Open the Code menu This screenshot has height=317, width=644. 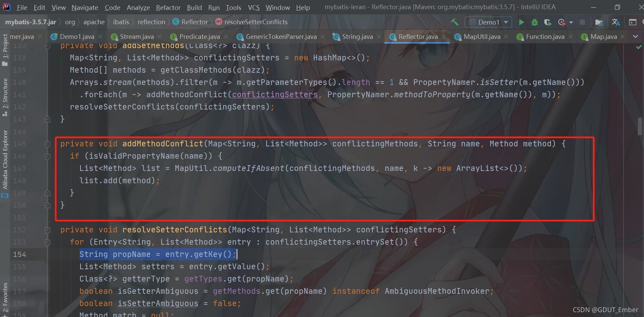[112, 8]
